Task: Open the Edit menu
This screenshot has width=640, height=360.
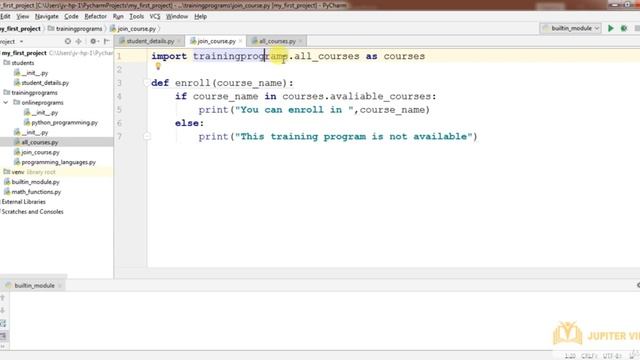Action: pyautogui.click(x=5, y=16)
